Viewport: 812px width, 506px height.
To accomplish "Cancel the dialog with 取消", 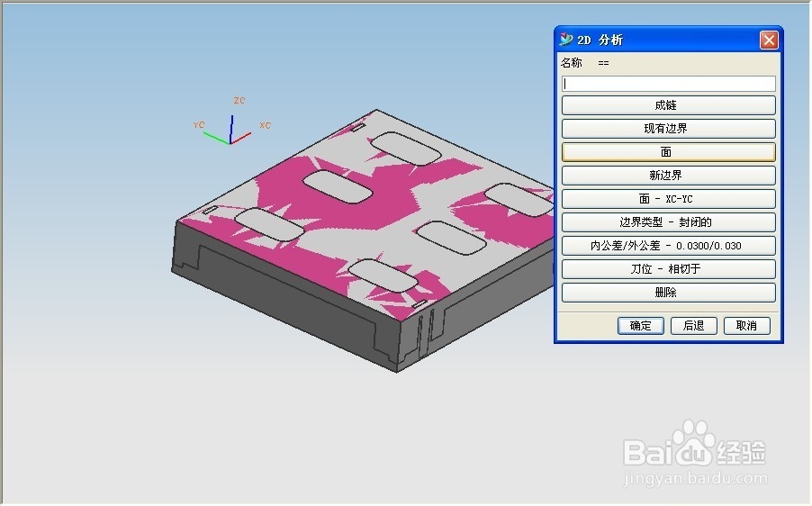I will (x=746, y=326).
